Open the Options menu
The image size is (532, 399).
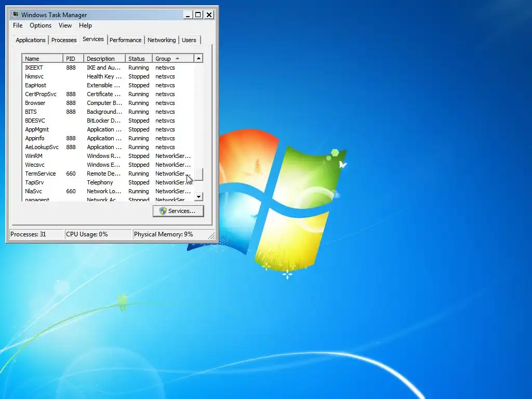[41, 25]
